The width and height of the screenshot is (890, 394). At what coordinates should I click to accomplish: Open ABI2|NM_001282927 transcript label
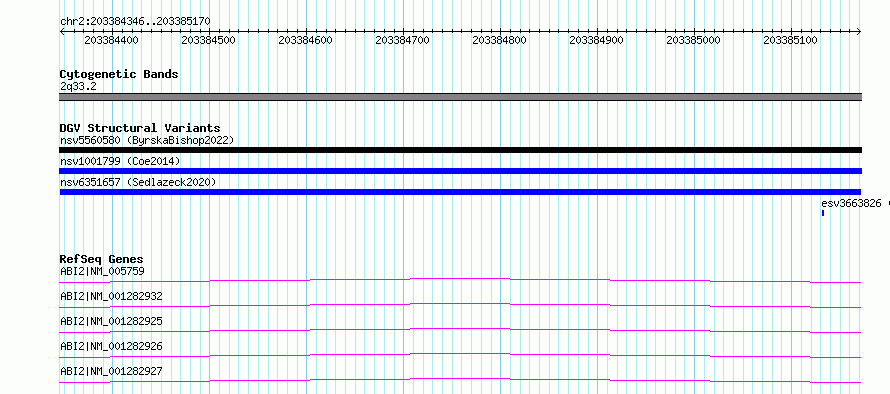111,371
